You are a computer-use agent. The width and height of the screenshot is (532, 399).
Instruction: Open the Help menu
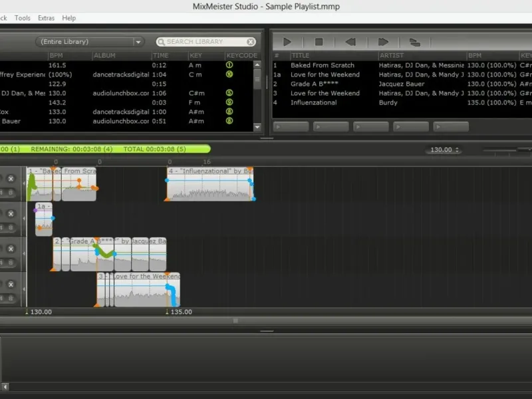pos(69,18)
